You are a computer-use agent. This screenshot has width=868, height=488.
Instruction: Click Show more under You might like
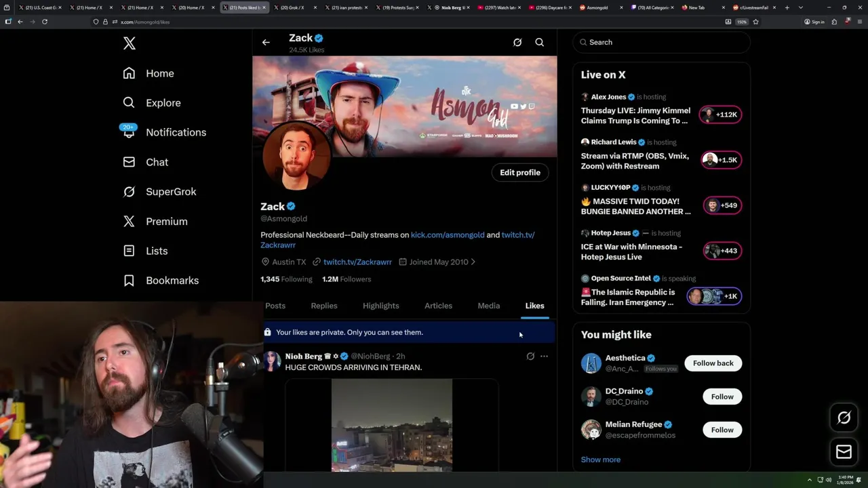pyautogui.click(x=601, y=460)
